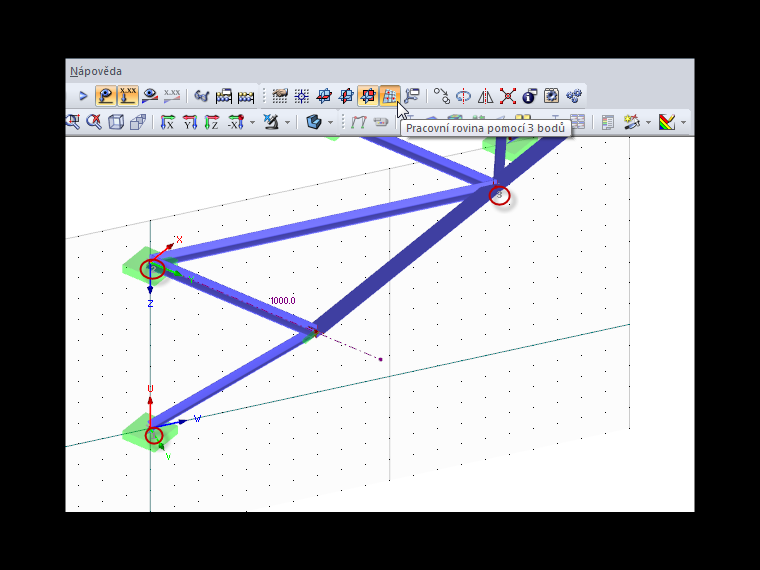Screen dimensions: 760x570
Task: Select the second blue-red work plane icon
Action: (346, 96)
